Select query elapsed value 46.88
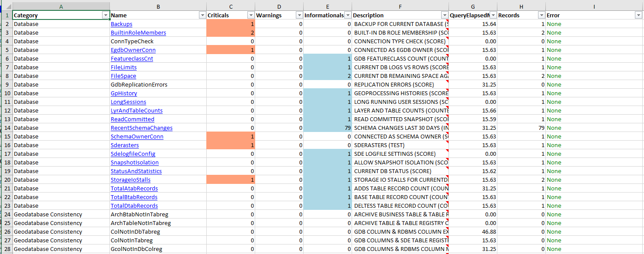Screen dimensions: 644x254 (x=473, y=231)
